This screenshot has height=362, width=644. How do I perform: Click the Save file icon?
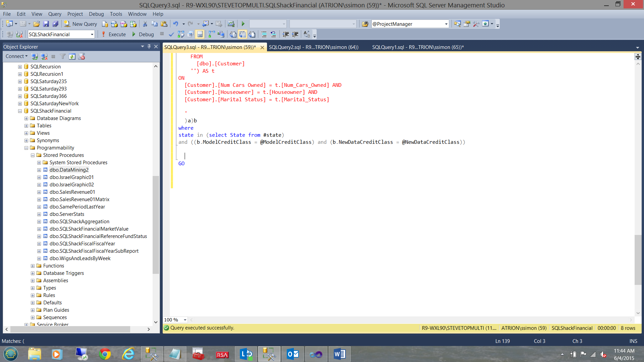coord(46,24)
